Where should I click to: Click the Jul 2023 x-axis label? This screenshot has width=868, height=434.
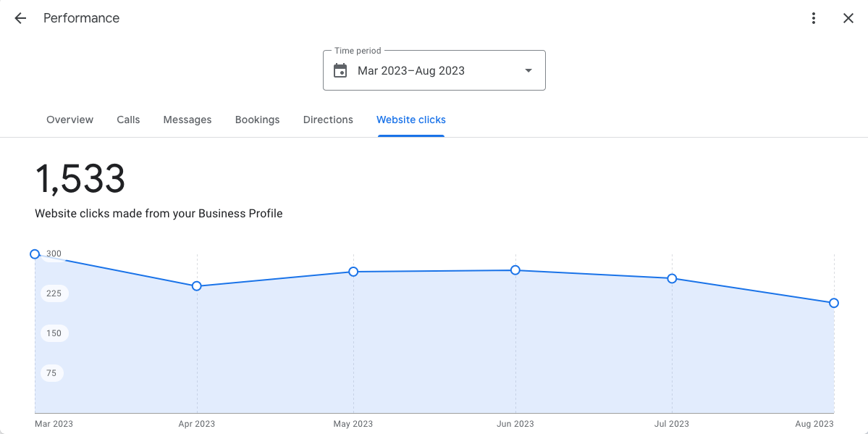(672, 424)
